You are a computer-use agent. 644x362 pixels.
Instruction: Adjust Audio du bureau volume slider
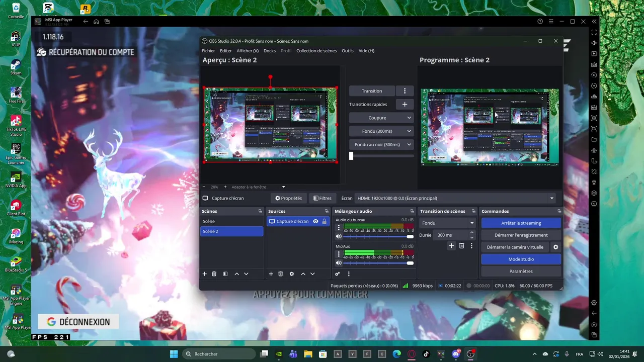click(x=378, y=236)
